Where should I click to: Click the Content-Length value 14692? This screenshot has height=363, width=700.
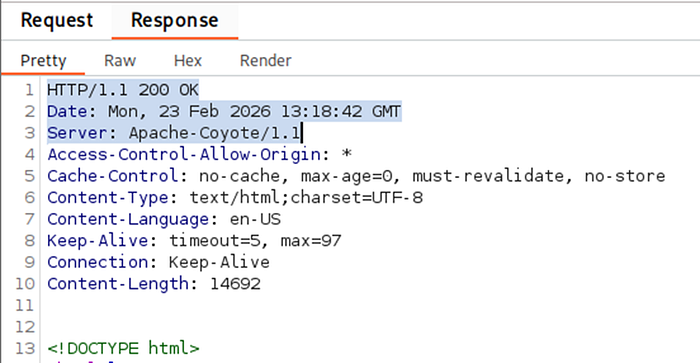click(235, 284)
